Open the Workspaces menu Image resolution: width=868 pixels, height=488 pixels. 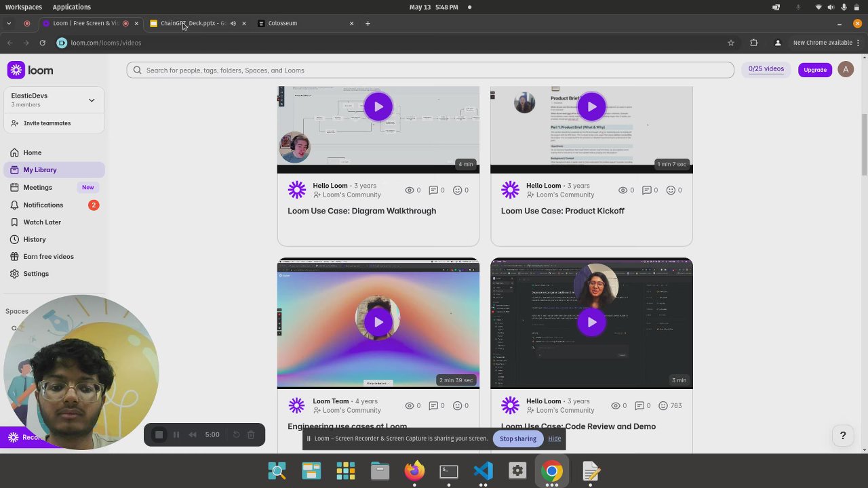[24, 7]
